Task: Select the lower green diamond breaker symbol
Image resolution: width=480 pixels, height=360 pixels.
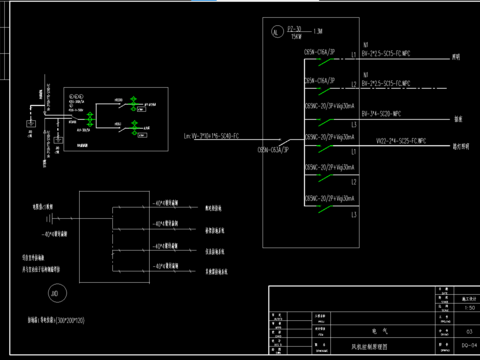Action: click(134, 128)
